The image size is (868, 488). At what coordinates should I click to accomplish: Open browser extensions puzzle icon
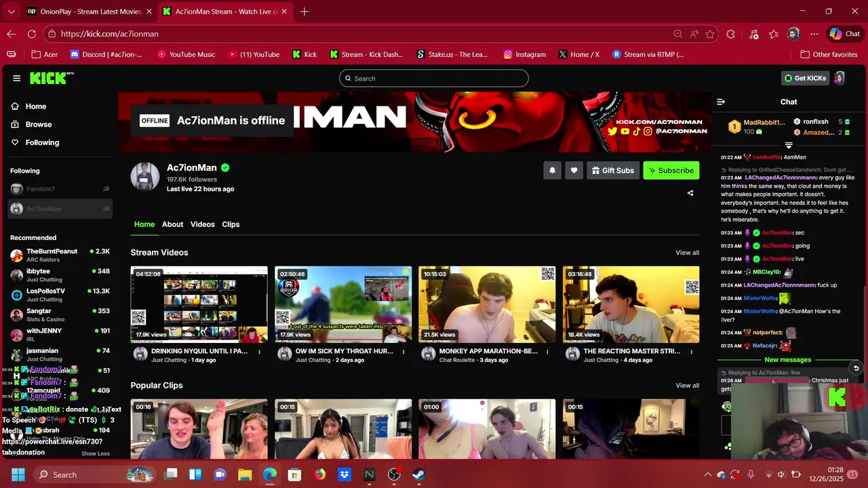pos(730,34)
